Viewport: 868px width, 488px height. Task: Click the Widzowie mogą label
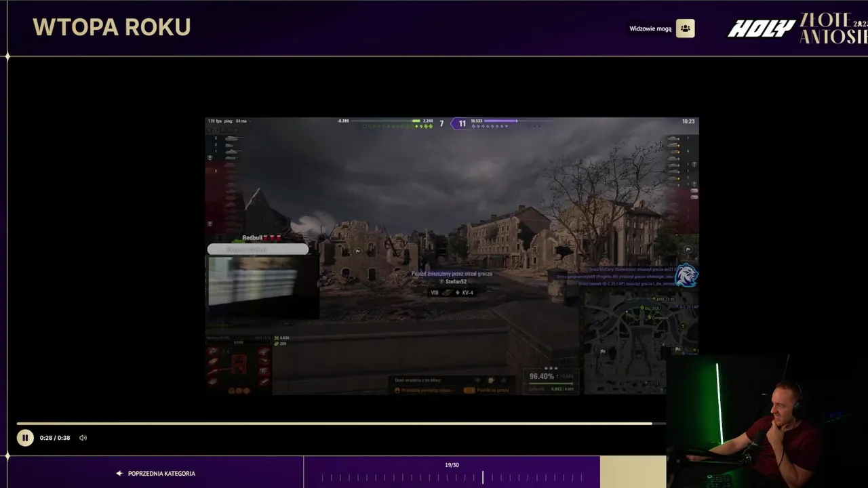pos(650,28)
